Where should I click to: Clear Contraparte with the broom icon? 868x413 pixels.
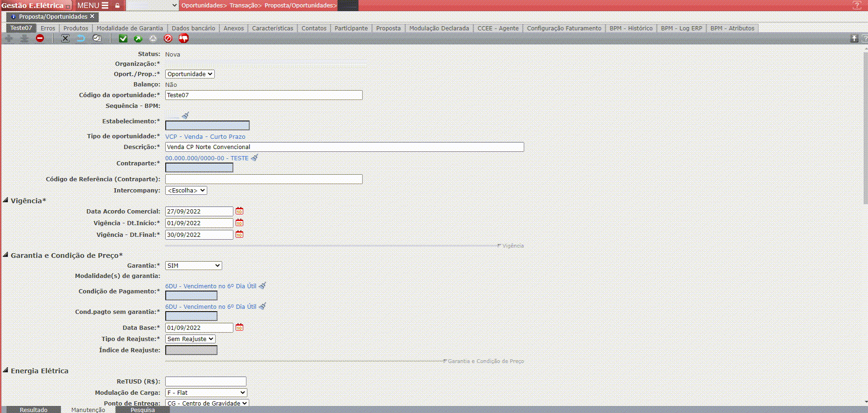tap(255, 158)
